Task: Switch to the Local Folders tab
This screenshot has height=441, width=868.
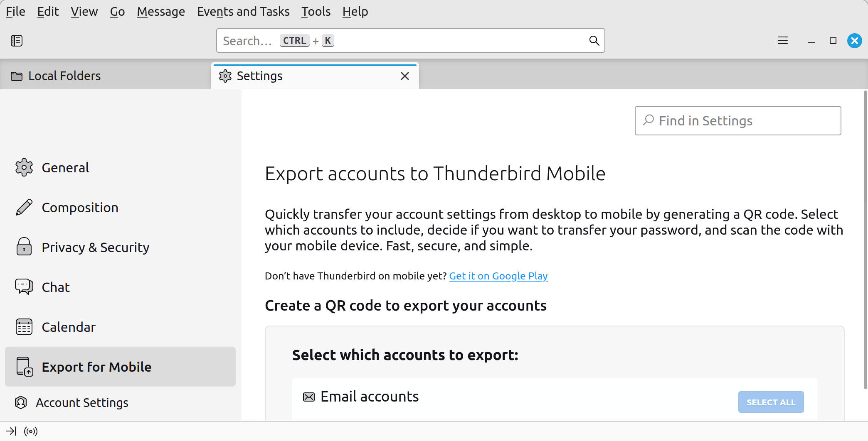Action: pyautogui.click(x=106, y=76)
